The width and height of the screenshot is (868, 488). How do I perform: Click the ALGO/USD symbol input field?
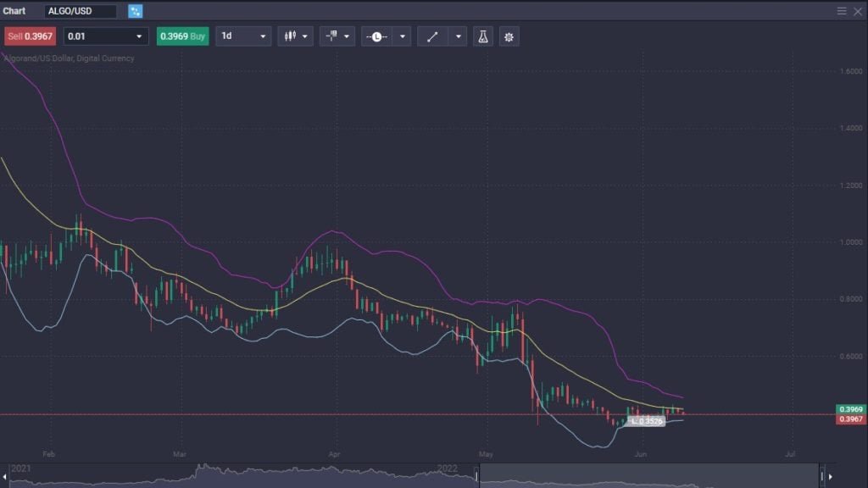pos(81,11)
